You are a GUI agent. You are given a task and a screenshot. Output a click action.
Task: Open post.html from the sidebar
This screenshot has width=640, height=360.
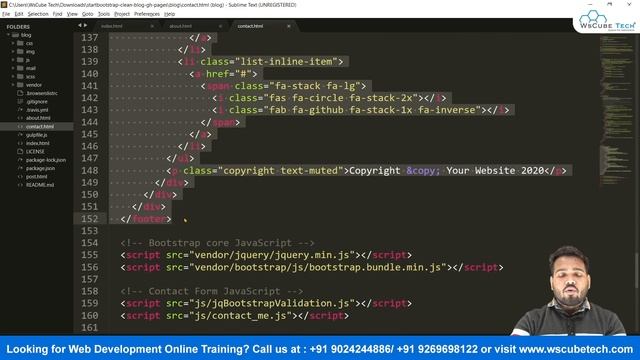tap(36, 177)
